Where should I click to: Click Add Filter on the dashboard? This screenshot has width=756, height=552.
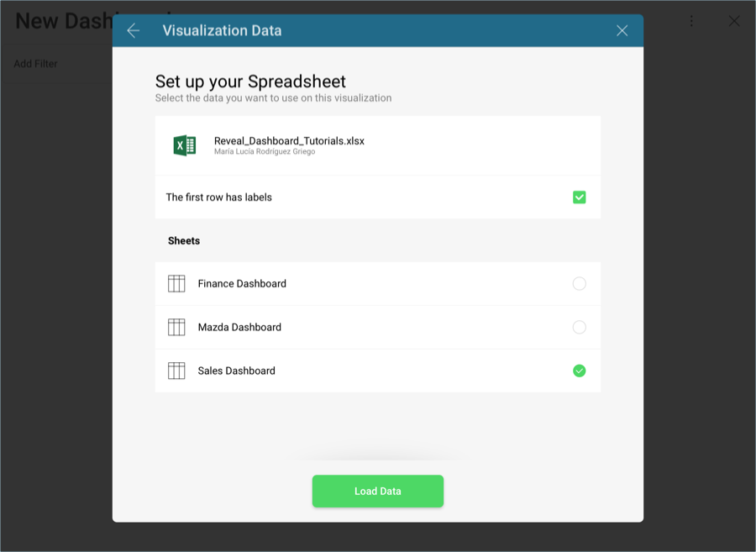[x=36, y=64]
